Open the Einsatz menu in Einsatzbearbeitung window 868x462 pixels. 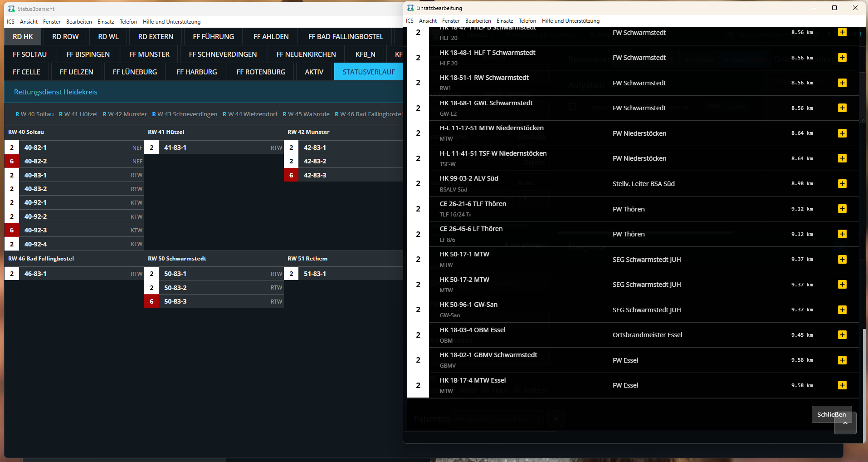coord(504,21)
